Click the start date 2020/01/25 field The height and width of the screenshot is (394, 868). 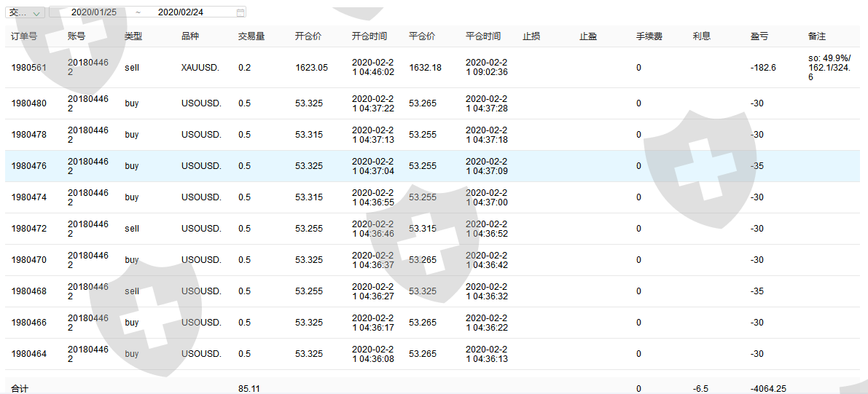tap(94, 12)
